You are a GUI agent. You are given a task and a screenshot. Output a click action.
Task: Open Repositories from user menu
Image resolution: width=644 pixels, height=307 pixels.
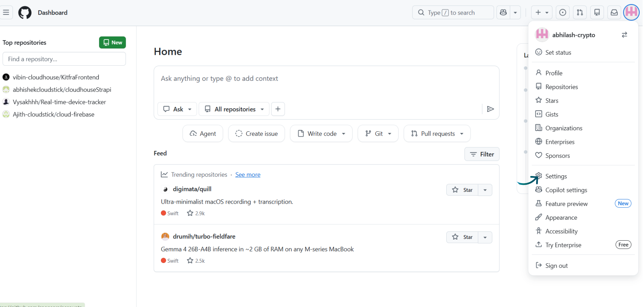(x=583, y=87)
